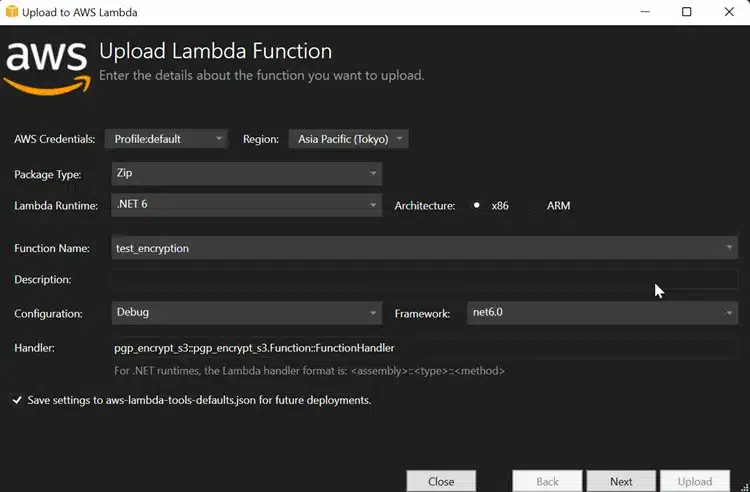Maximize the Upload to AWS Lambda window

click(x=686, y=11)
